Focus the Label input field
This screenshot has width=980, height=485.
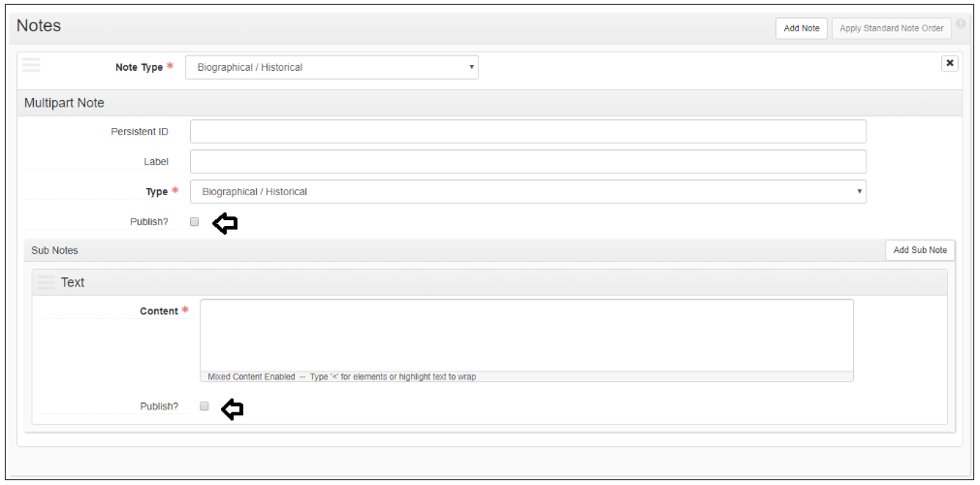(x=528, y=161)
